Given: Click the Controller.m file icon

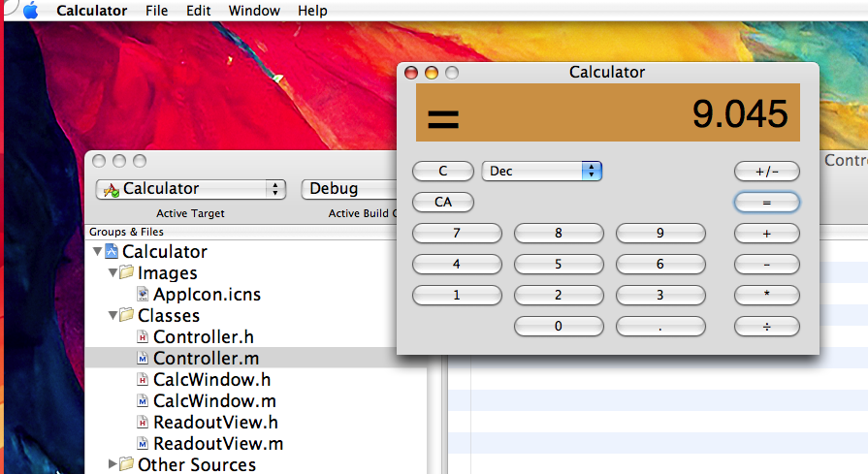Looking at the screenshot, I should pyautogui.click(x=143, y=359).
